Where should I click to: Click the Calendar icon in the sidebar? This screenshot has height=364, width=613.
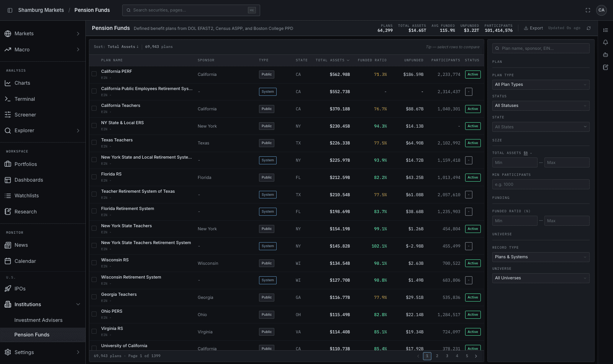[x=8, y=261]
